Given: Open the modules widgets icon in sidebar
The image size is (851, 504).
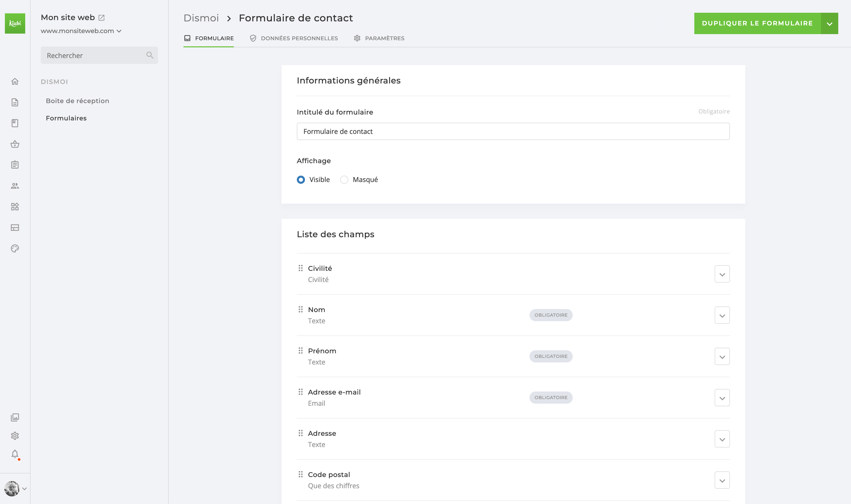Looking at the screenshot, I should click(x=15, y=206).
